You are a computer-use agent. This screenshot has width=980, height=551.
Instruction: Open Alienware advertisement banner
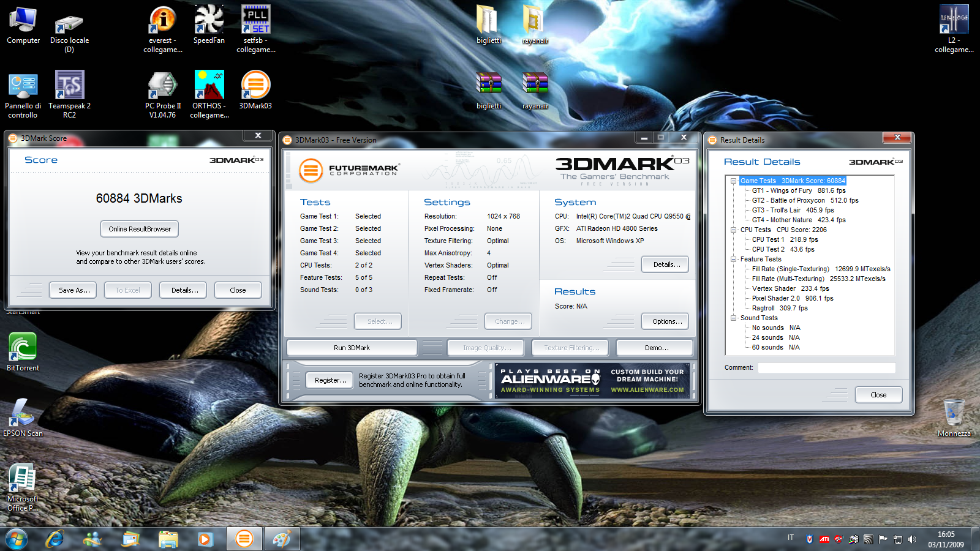592,381
